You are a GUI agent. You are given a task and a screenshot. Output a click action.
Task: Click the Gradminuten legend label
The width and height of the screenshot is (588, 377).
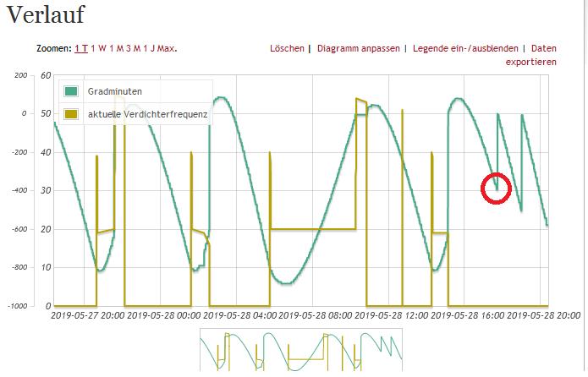(115, 91)
